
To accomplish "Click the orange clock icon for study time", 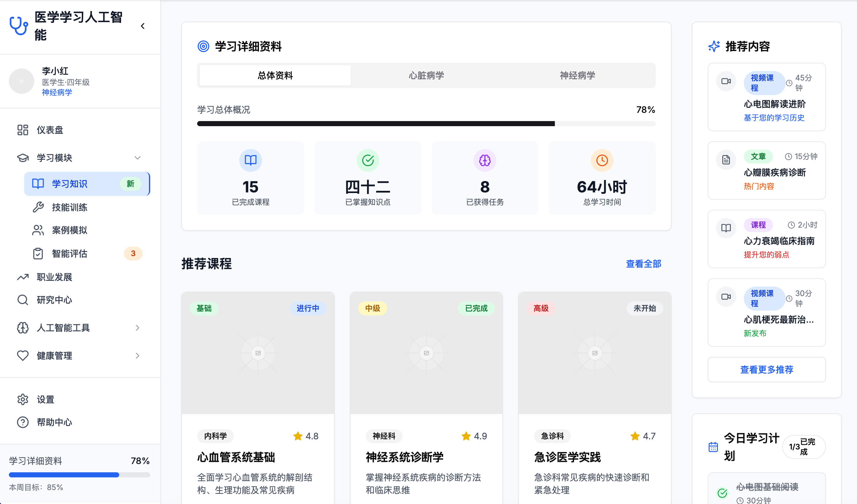I will pos(602,160).
